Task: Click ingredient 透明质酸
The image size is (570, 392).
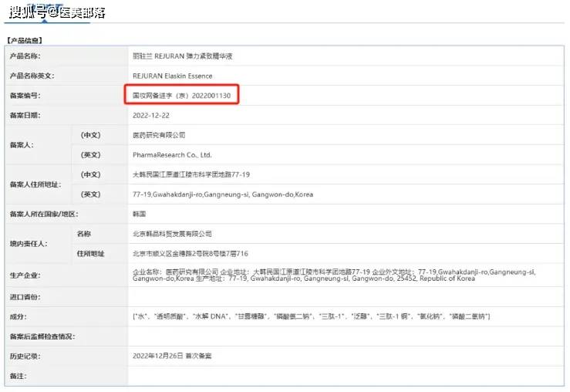Action: pos(170,316)
